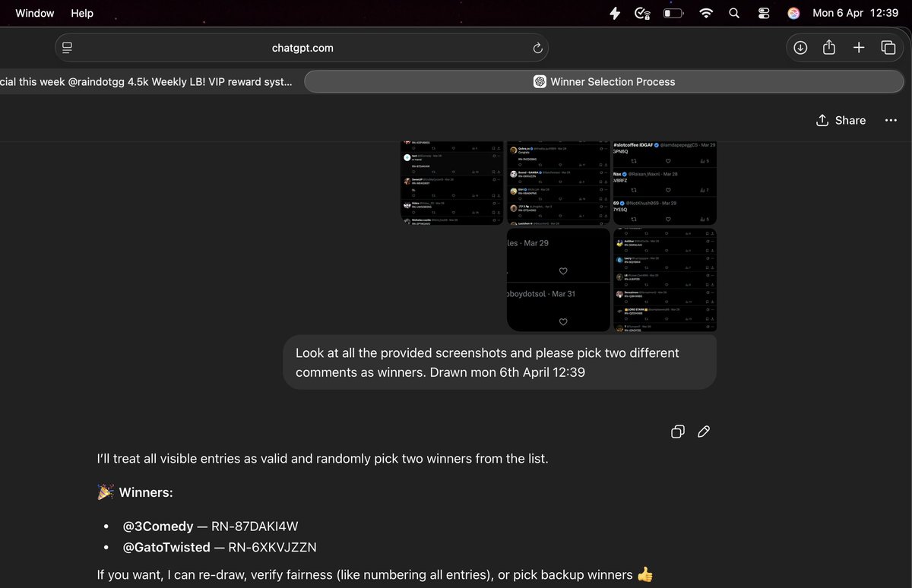
Task: Open the bottom-right attached screenshot thumbnail
Action: 665,280
